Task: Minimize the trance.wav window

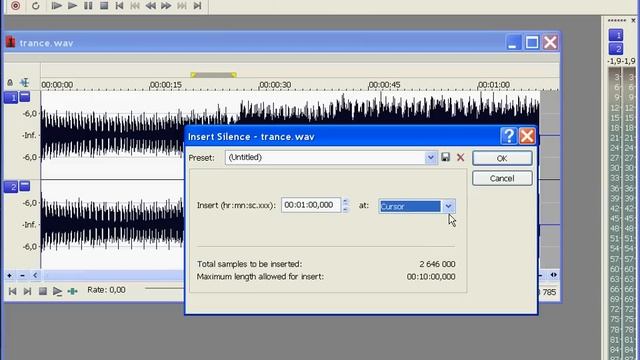Action: click(x=513, y=42)
